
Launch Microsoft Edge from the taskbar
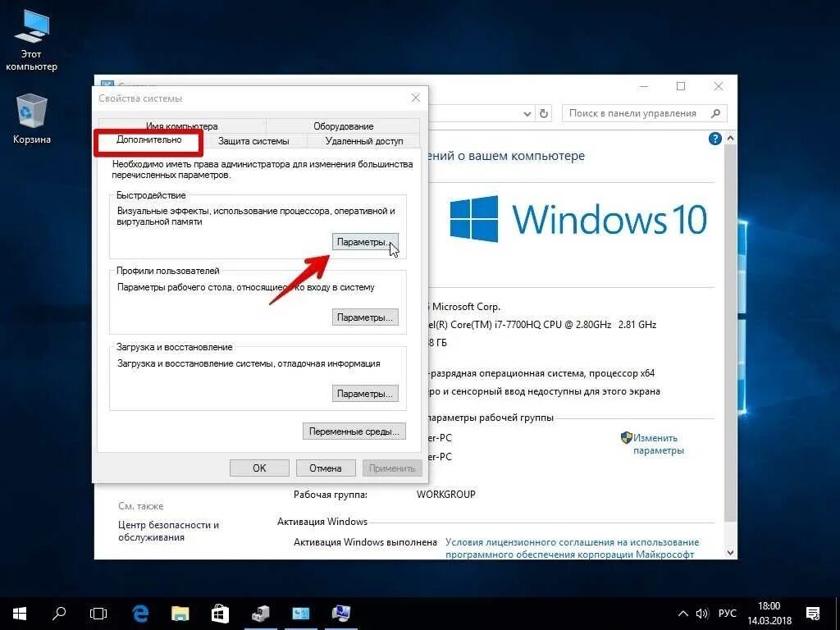(x=140, y=614)
